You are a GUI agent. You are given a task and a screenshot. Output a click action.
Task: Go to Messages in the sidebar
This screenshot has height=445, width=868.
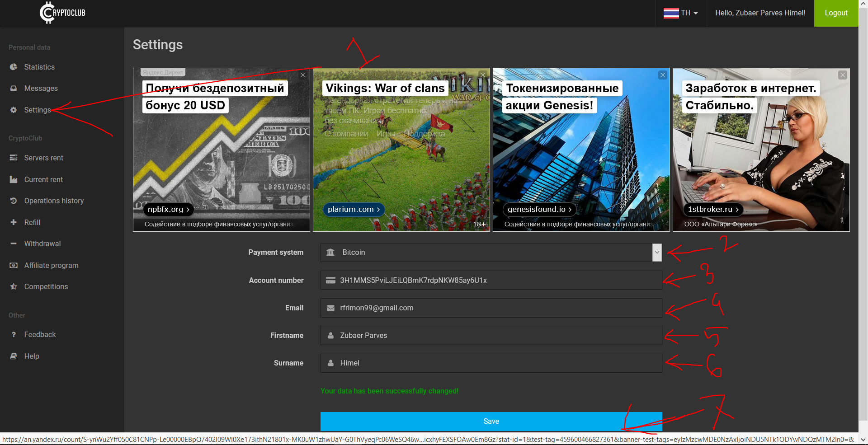[x=41, y=88]
